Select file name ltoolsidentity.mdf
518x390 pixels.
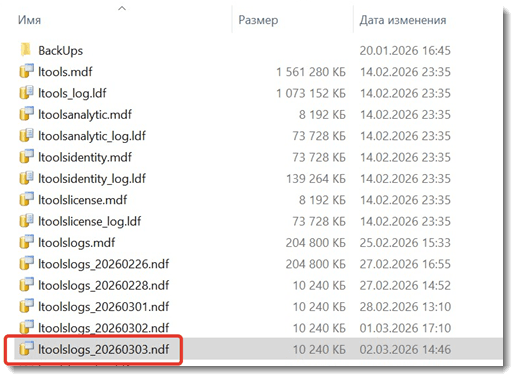tap(85, 157)
